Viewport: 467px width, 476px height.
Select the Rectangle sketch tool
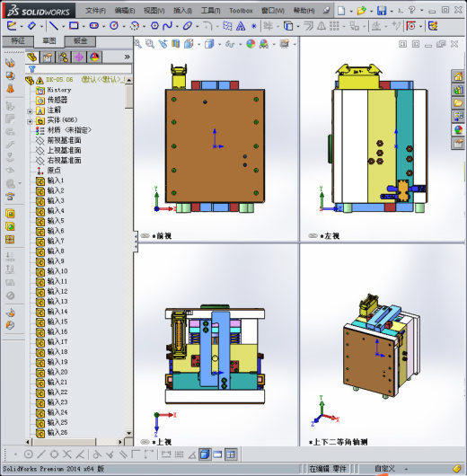tap(74, 25)
